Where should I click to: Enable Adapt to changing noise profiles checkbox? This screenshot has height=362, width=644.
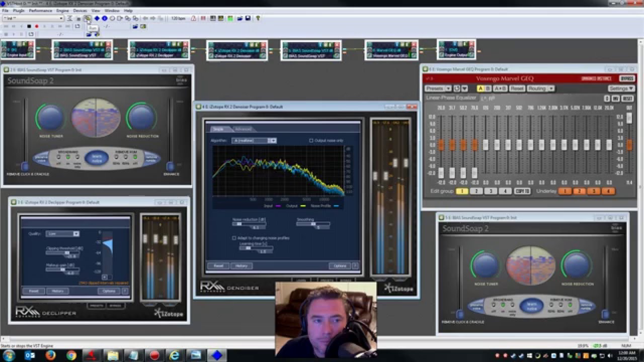[x=234, y=238]
